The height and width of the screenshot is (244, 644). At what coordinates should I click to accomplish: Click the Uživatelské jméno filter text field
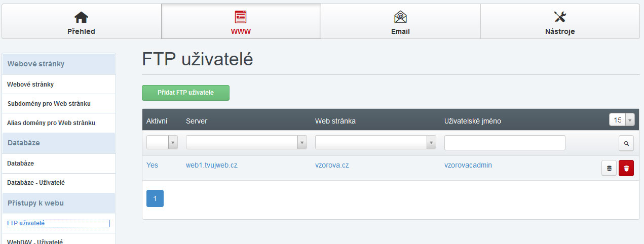tap(505, 143)
